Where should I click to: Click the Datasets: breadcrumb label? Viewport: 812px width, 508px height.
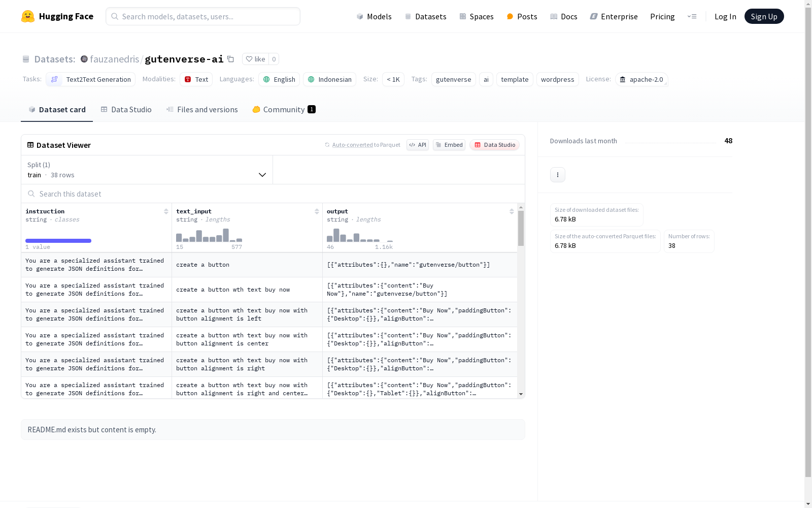click(x=55, y=59)
